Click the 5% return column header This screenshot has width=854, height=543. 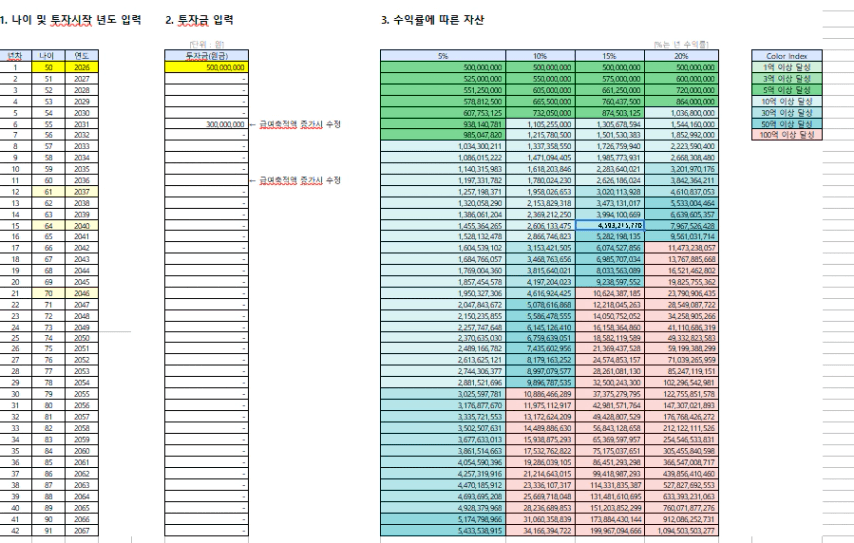point(443,56)
